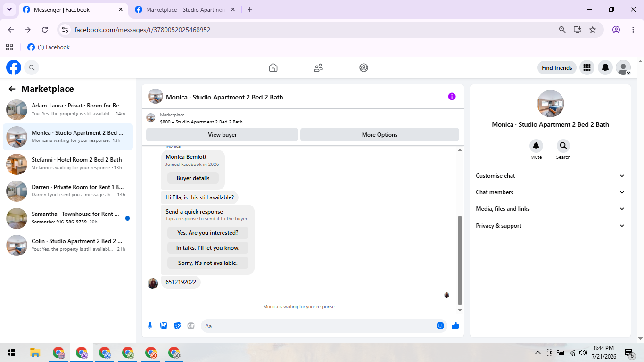Choose a GIF icon in composer
This screenshot has height=362, width=644.
click(191, 326)
